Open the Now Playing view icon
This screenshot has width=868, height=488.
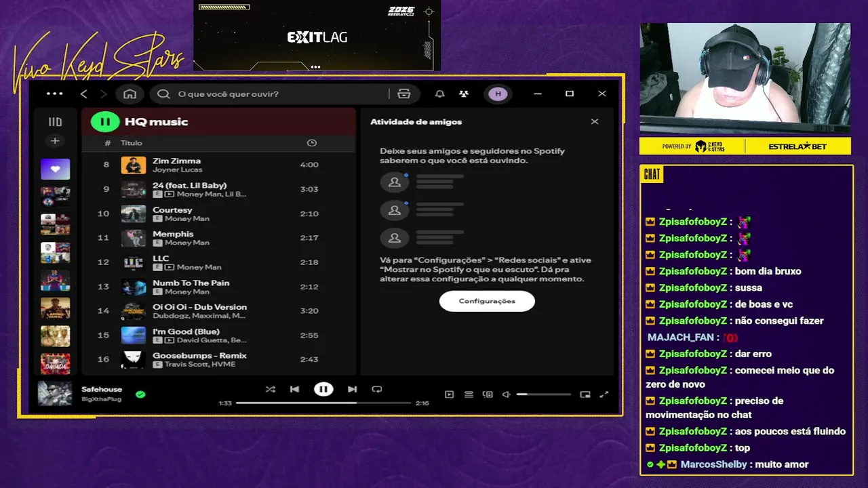[x=449, y=394]
